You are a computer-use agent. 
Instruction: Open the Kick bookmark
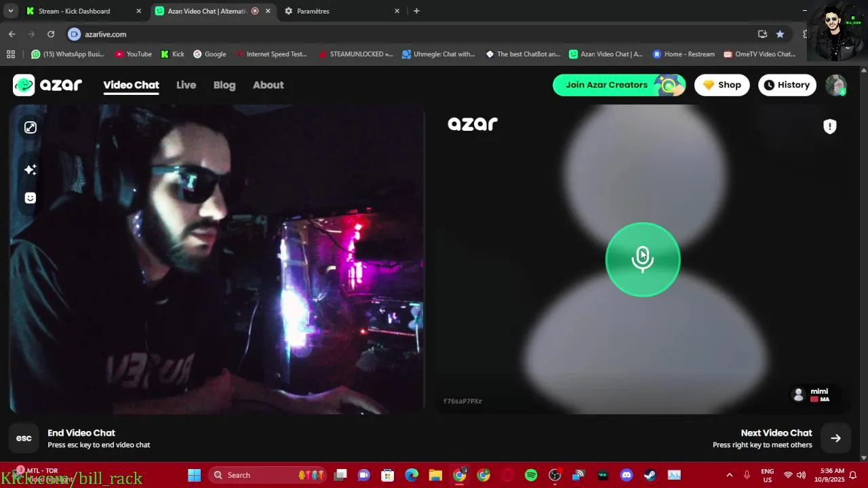172,54
